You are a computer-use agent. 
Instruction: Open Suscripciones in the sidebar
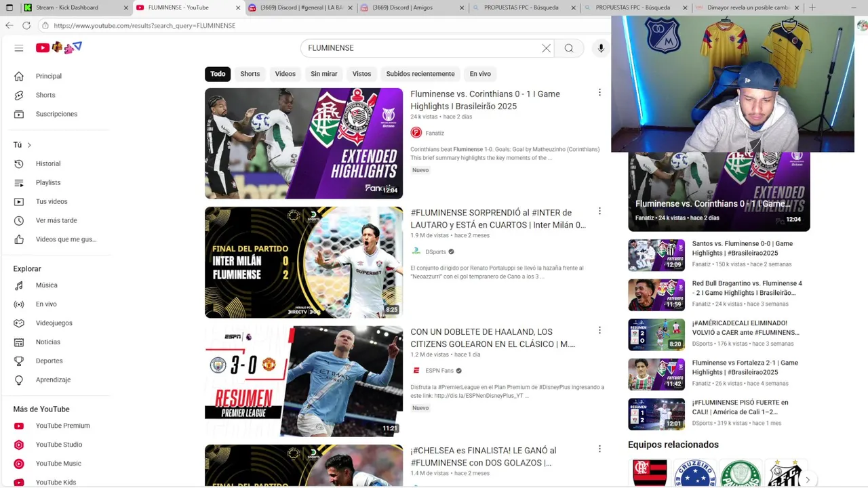58,114
